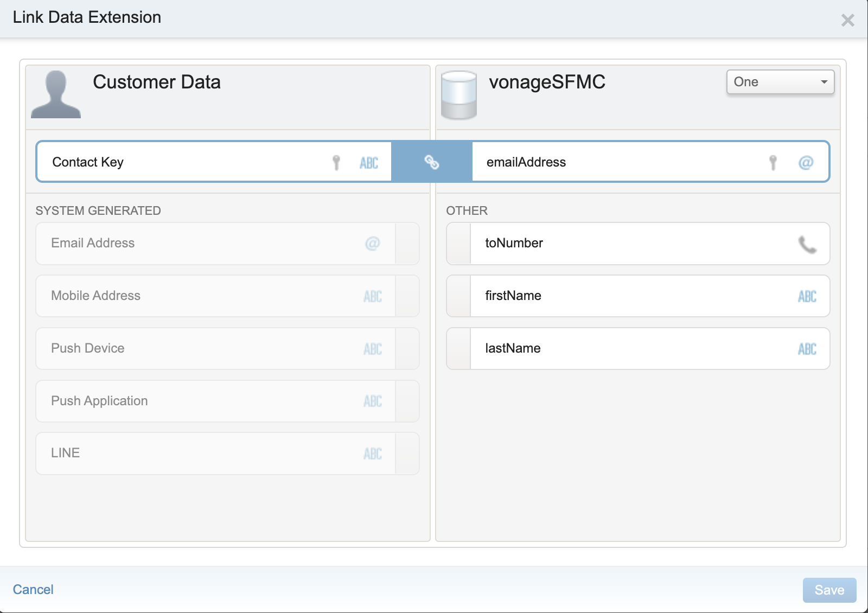Select the Push Application system field

tap(227, 401)
